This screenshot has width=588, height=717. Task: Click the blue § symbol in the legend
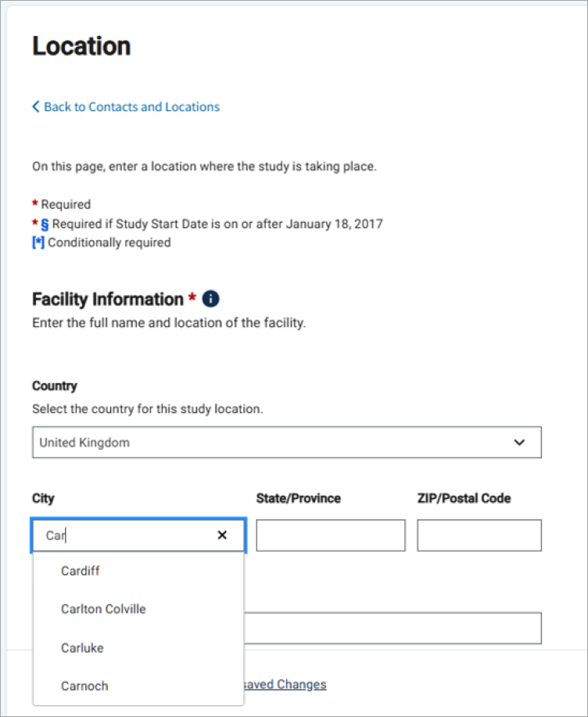click(45, 224)
